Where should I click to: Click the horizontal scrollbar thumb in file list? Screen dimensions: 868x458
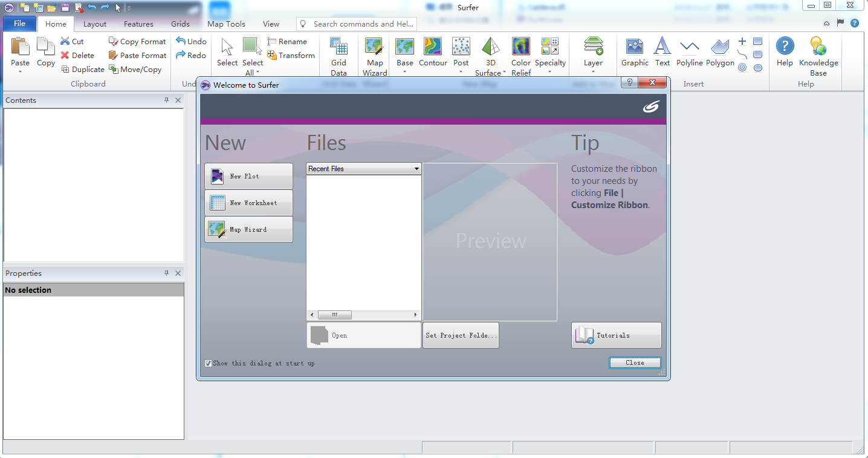pyautogui.click(x=334, y=315)
